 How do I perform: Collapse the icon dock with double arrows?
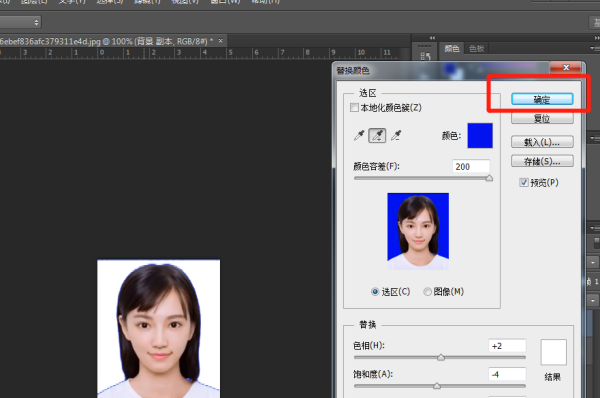[x=432, y=38]
